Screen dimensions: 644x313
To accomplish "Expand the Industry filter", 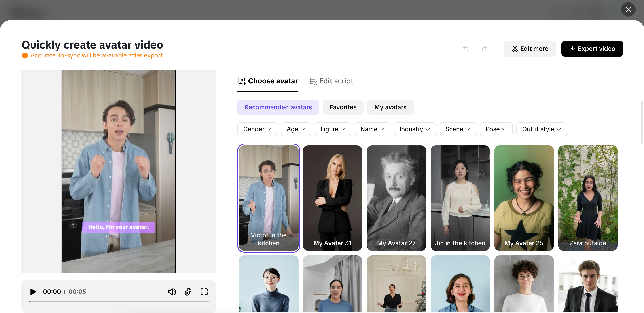I will click(x=415, y=129).
